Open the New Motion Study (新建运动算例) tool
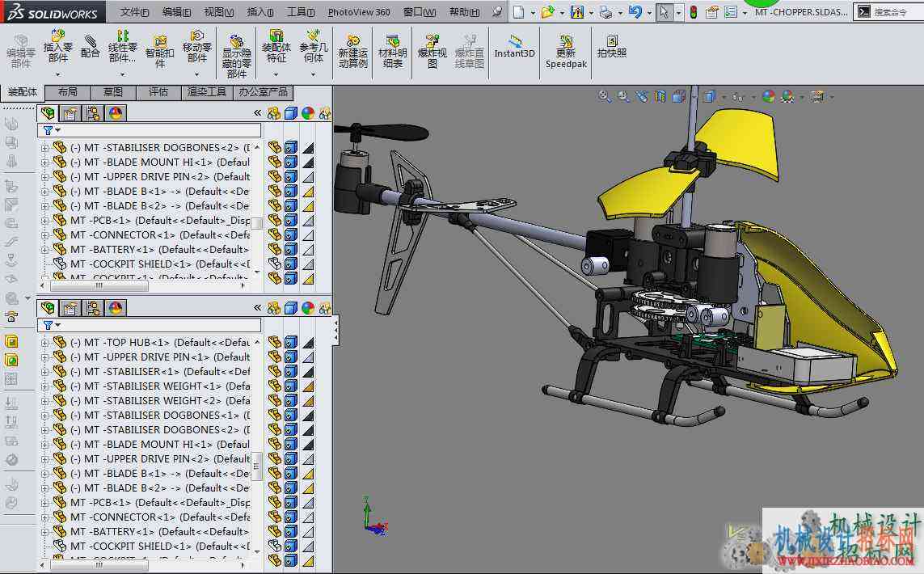924x574 pixels. pos(352,51)
